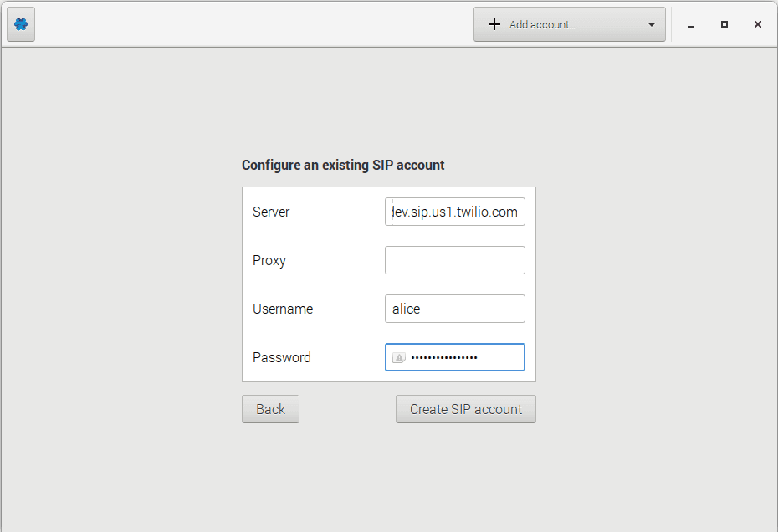Expand the Add account chevron arrow
This screenshot has height=532, width=778.
click(652, 24)
